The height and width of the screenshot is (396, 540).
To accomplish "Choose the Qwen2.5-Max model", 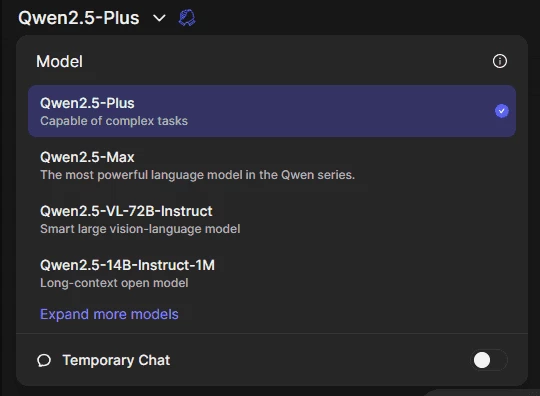I will pos(272,165).
